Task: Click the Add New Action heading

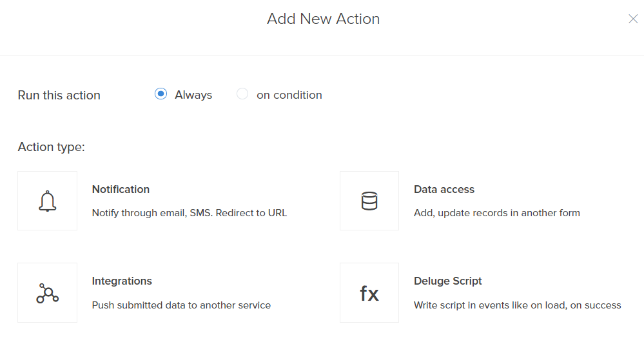Action: [x=323, y=19]
